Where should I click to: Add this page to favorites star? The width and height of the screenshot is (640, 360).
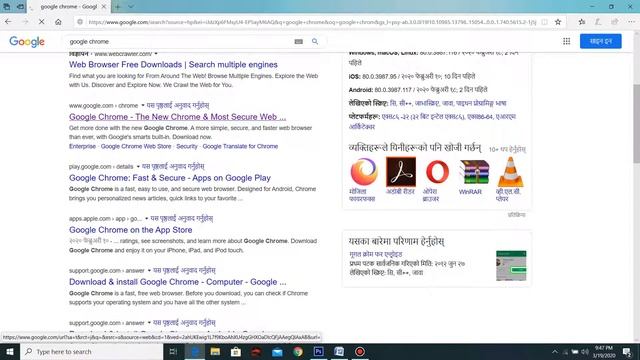coord(558,22)
